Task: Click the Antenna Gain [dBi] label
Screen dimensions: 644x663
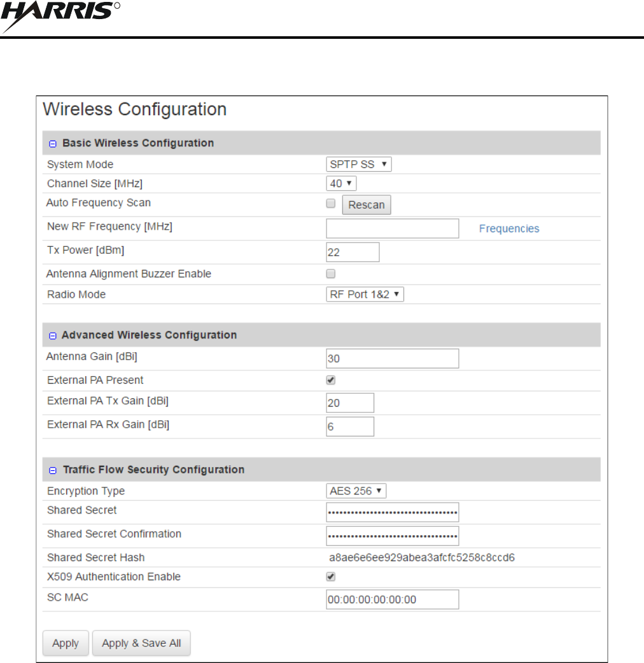Action: pos(92,356)
